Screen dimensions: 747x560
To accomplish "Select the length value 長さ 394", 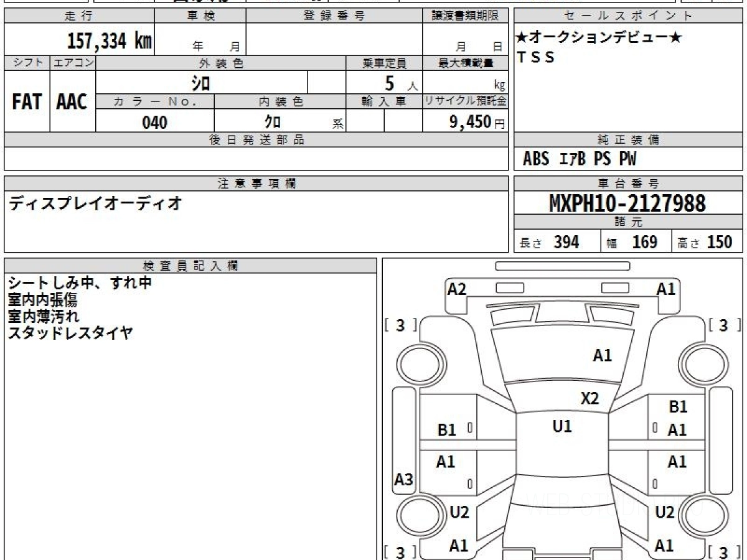I will click(x=549, y=242).
